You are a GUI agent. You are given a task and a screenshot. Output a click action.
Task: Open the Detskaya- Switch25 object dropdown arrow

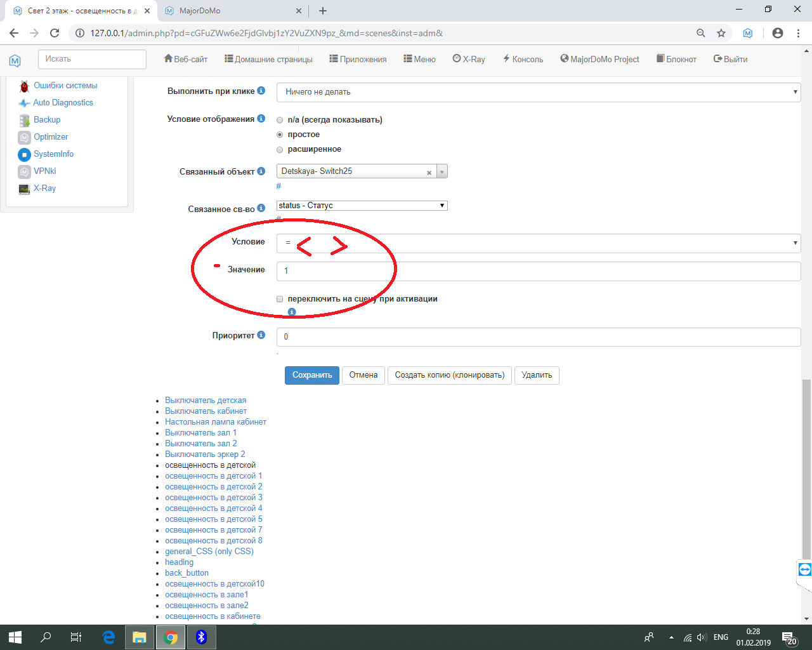pos(442,171)
